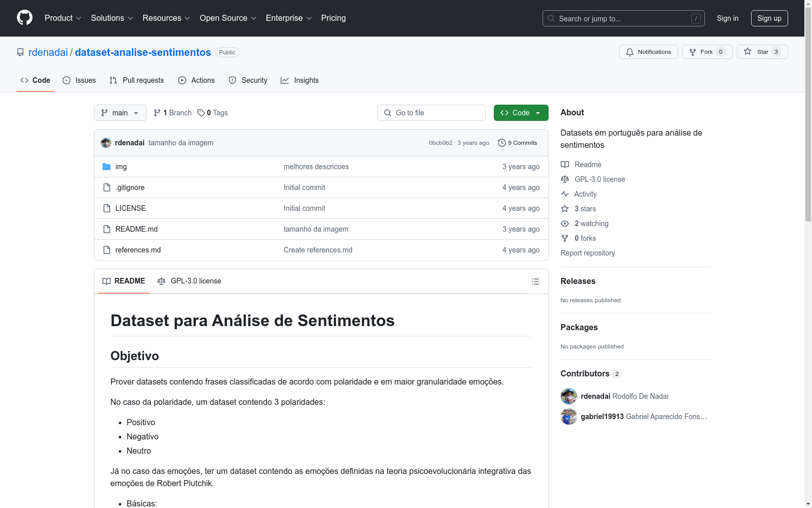Click the LICENSE file icon

[107, 208]
